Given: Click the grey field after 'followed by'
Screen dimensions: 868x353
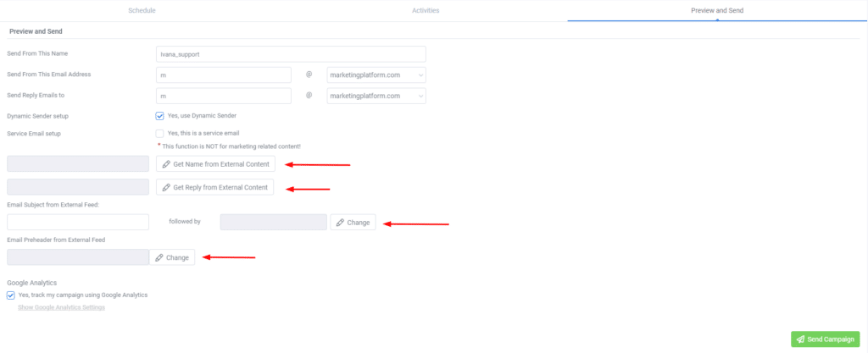Looking at the screenshot, I should pyautogui.click(x=274, y=222).
